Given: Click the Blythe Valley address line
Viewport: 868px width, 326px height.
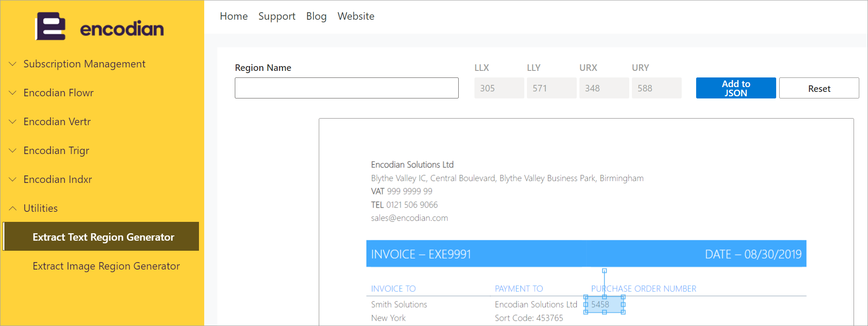Looking at the screenshot, I should pos(507,178).
